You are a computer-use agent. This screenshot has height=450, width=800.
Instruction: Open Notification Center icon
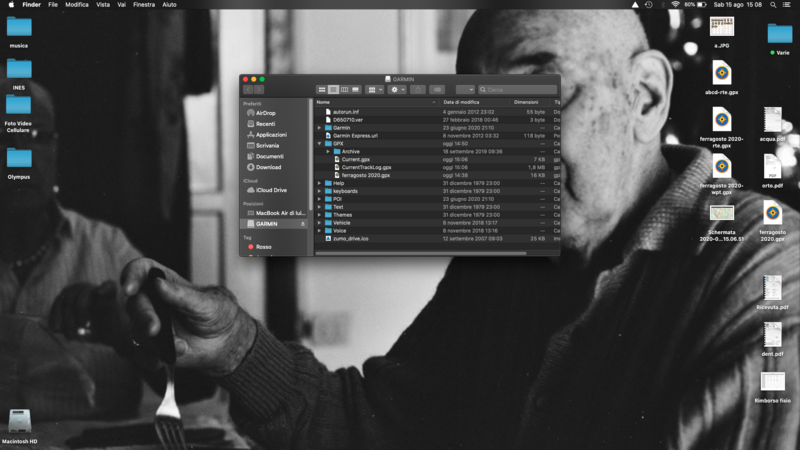click(787, 5)
